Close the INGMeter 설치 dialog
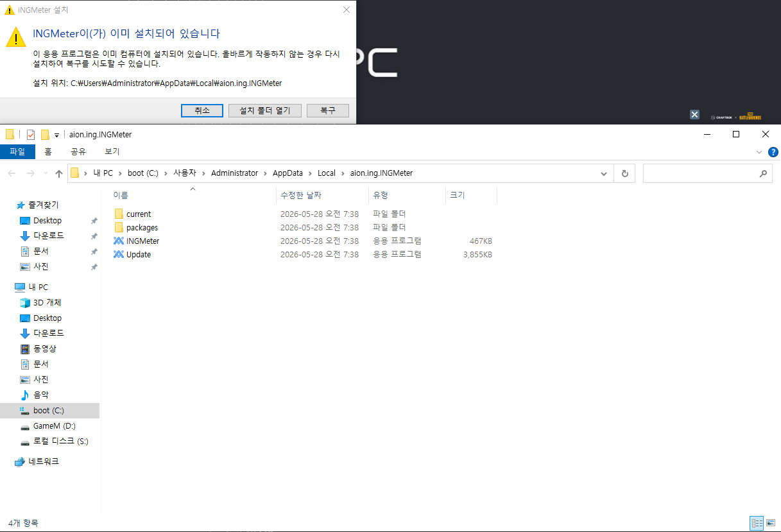This screenshot has width=781, height=532. tap(347, 10)
